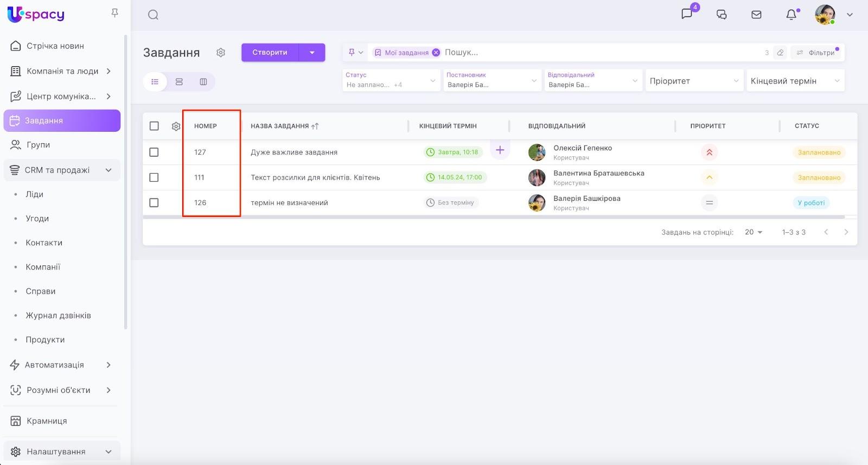Open the Пріоритет filter dropdown
This screenshot has width=868, height=465.
click(693, 81)
